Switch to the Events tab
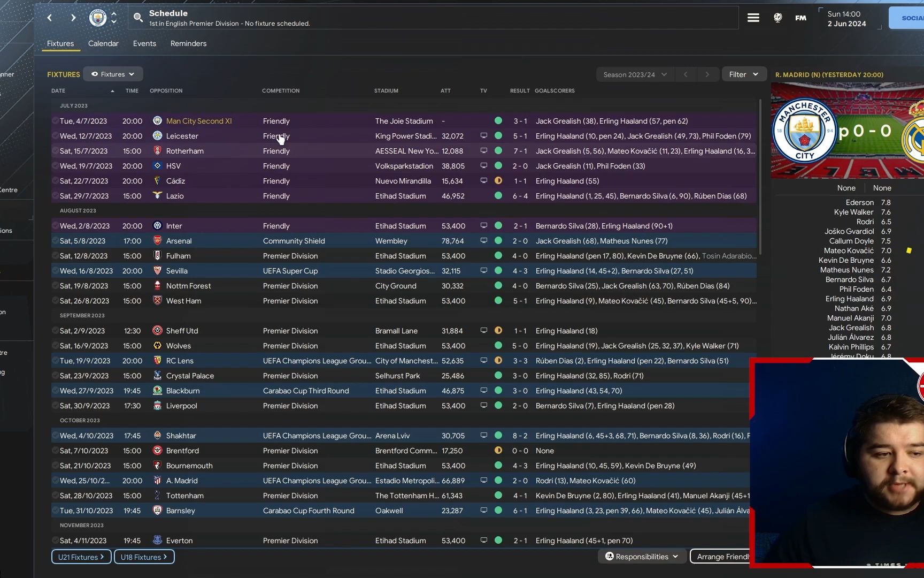This screenshot has width=924, height=578. click(144, 43)
